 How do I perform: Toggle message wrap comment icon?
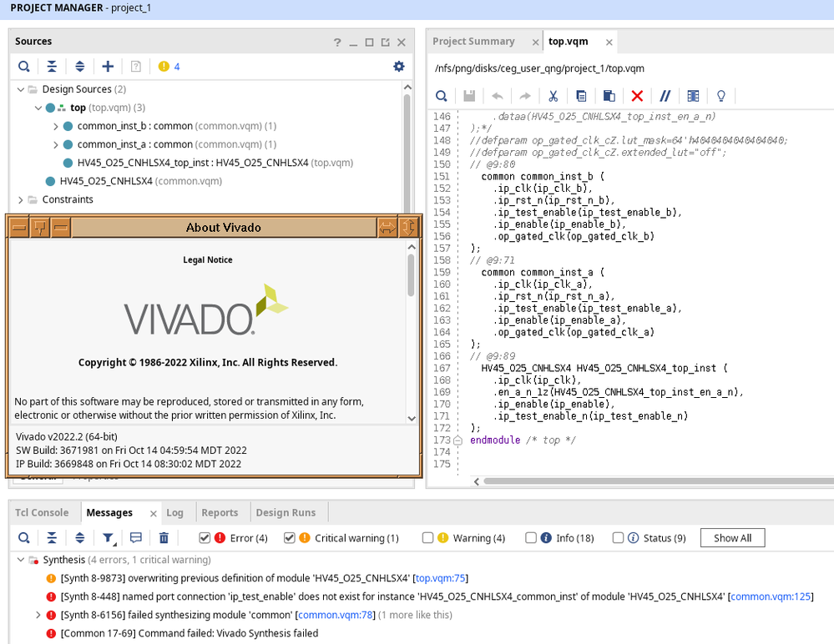tap(135, 538)
